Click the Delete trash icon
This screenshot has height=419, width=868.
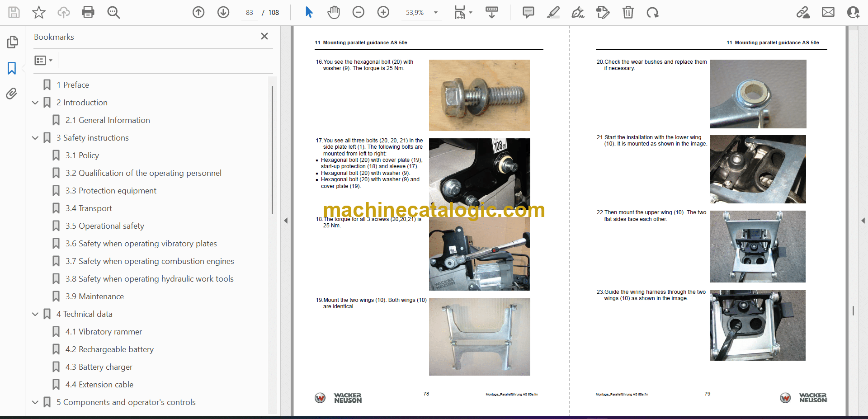coord(628,12)
